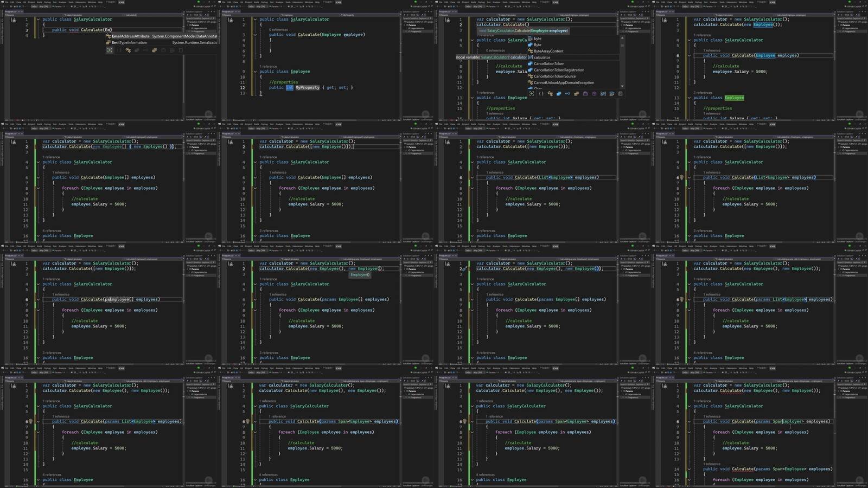The height and width of the screenshot is (488, 868).
Task: Open '2 references' CodeLens above the Employee class
Action: click(x=703, y=93)
